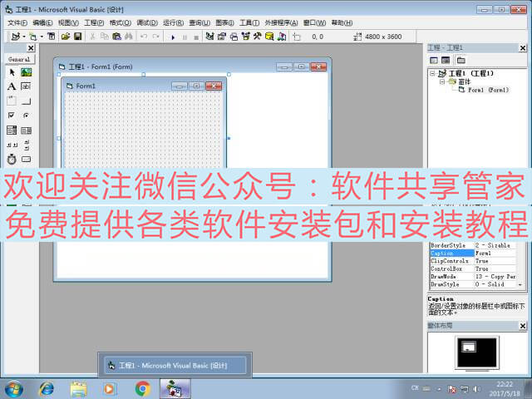
Task: Click the End (stop) toolbar button
Action: pos(196,37)
